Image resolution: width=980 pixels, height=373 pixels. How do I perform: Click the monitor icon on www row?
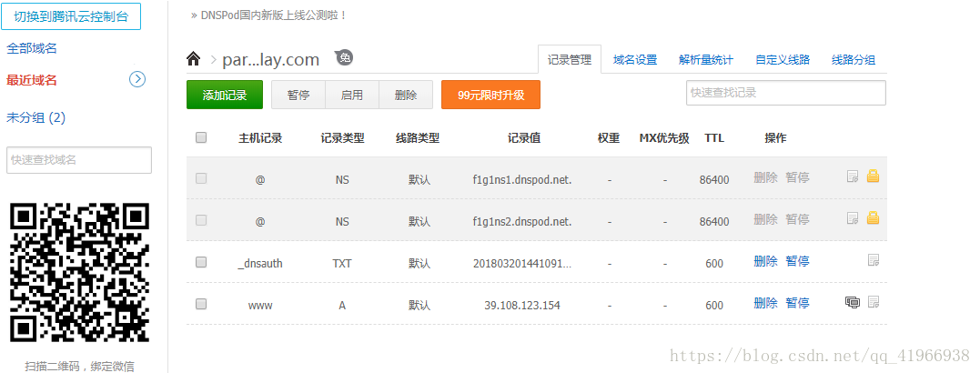pyautogui.click(x=853, y=302)
